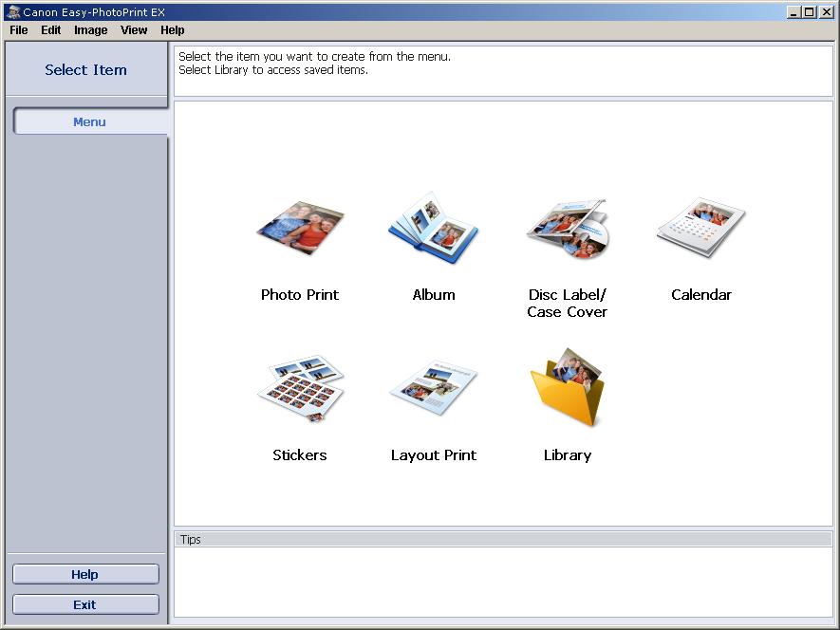Screen dimensions: 840x630
Task: Open Help in the menu bar
Action: point(173,30)
